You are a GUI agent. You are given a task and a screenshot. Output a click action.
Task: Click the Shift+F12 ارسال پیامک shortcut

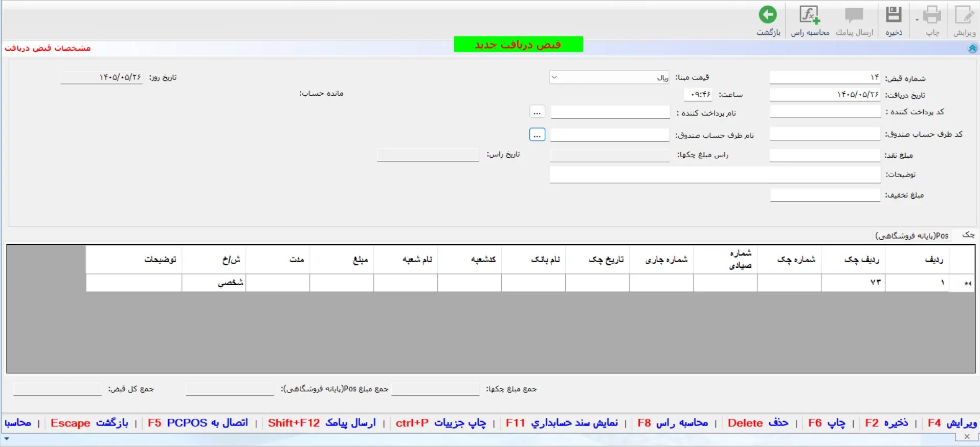click(x=322, y=423)
